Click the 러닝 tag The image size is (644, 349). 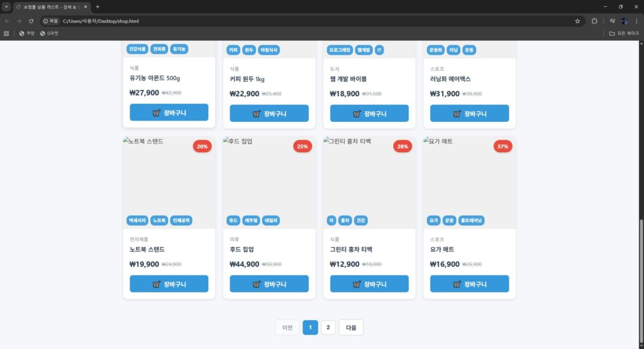[453, 50]
